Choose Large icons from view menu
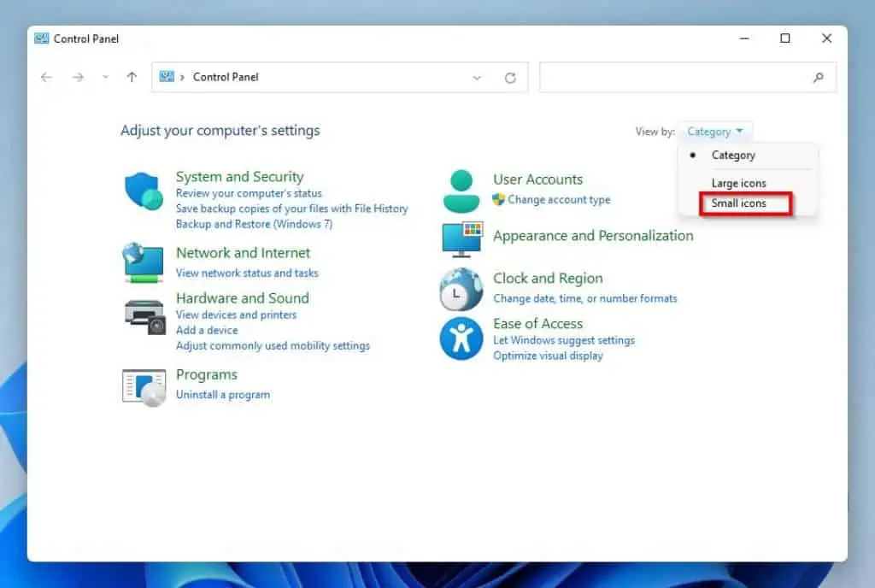 click(739, 183)
